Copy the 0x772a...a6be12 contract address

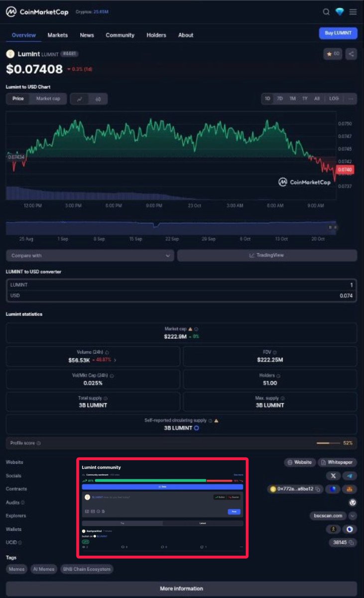[317, 489]
